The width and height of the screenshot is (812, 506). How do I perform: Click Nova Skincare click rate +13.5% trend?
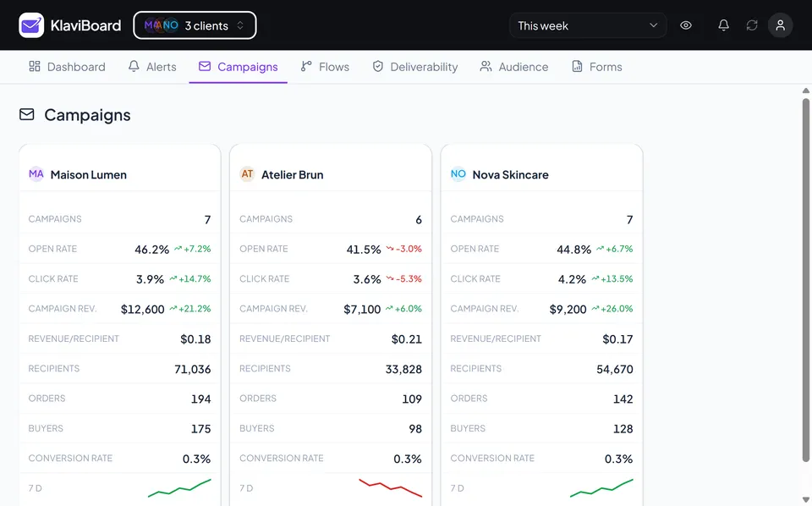point(614,278)
